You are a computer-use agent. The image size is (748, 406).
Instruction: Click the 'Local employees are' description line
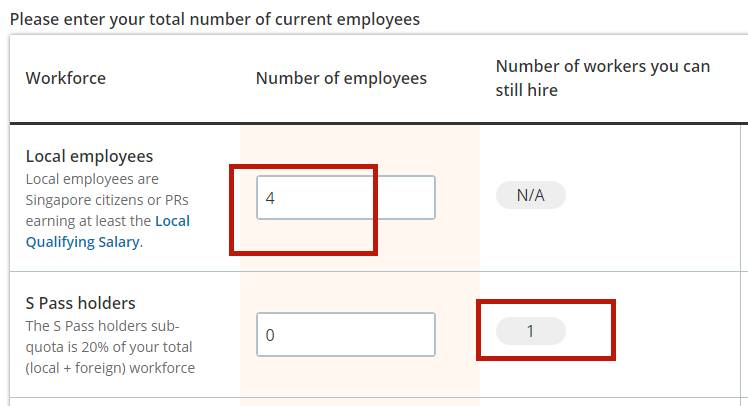click(92, 180)
